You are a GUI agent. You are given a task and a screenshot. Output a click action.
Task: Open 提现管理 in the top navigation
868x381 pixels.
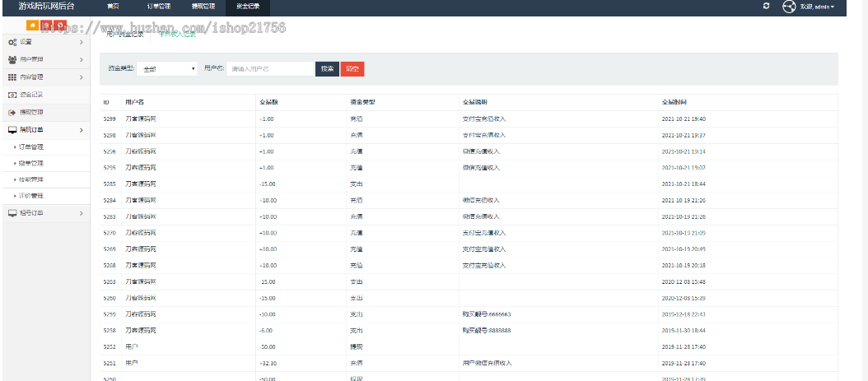click(x=203, y=7)
